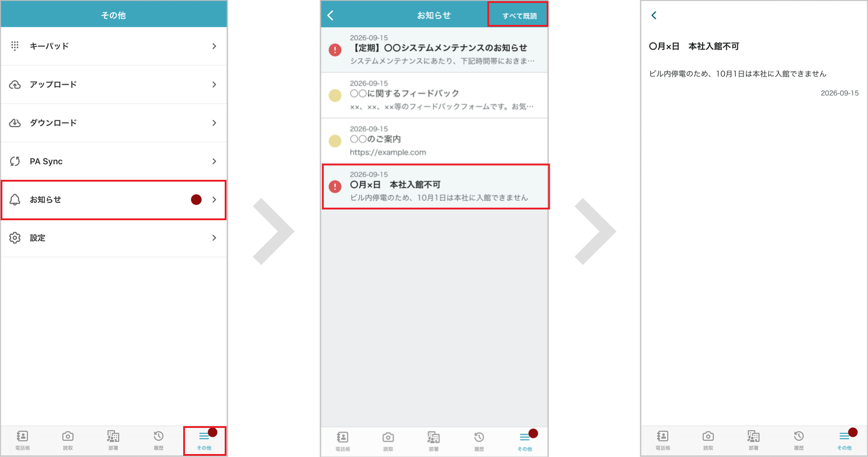Select the 設定 label text
868x457 pixels.
[x=37, y=238]
